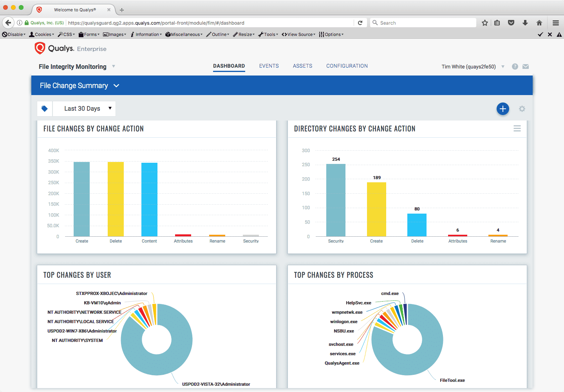Click the Qualys shield logo
Image resolution: width=564 pixels, height=392 pixels.
[x=40, y=48]
